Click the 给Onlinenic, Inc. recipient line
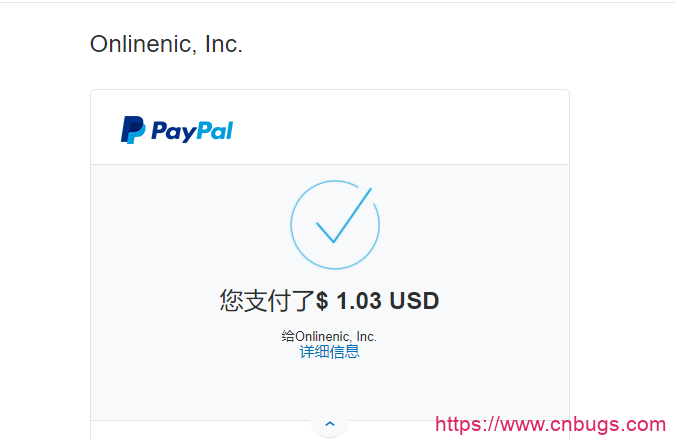675x439 pixels. pyautogui.click(x=329, y=336)
